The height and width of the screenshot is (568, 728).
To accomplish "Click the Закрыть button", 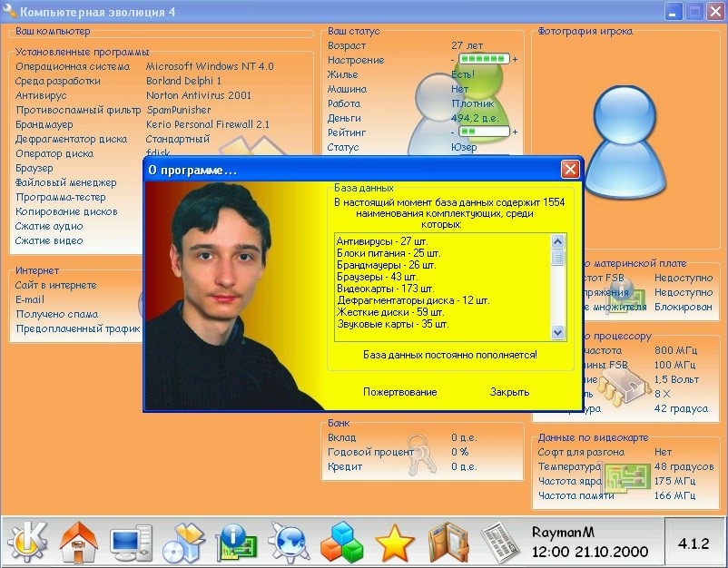I will click(509, 392).
